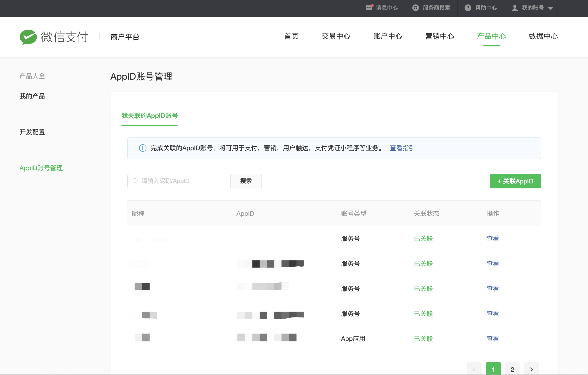Click the 帮助中心 question mark icon
Viewport: 588px width, 375px height.
coord(468,8)
